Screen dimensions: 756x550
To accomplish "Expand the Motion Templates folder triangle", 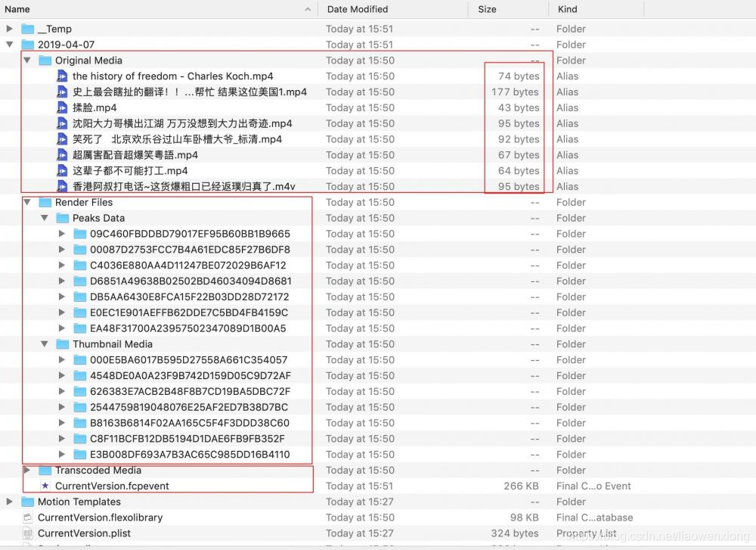I will 9,502.
